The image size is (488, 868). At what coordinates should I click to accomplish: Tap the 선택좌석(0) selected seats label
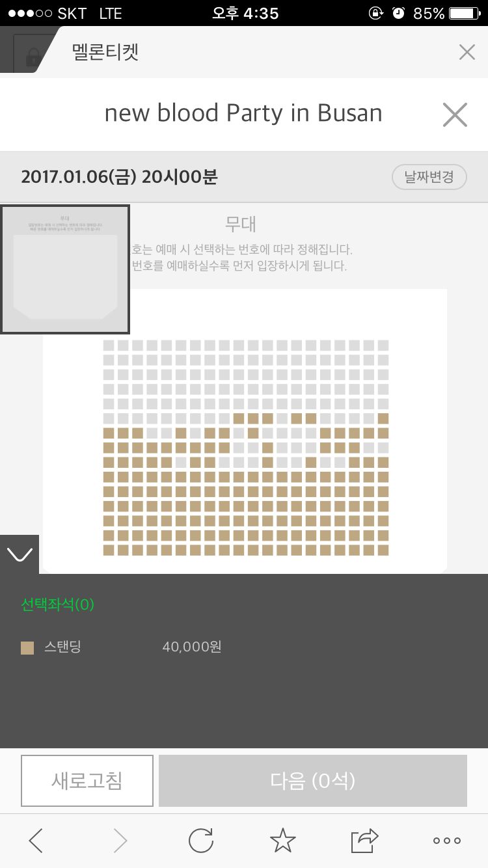click(58, 604)
